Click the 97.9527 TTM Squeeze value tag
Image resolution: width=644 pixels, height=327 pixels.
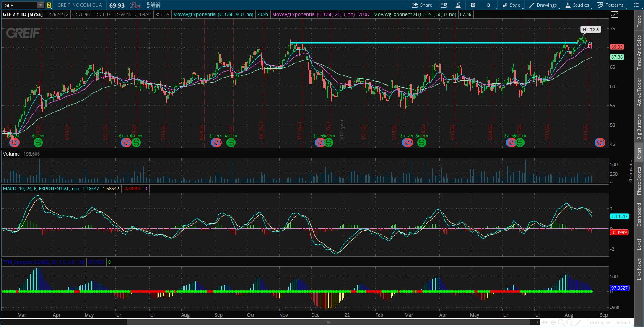pos(619,288)
